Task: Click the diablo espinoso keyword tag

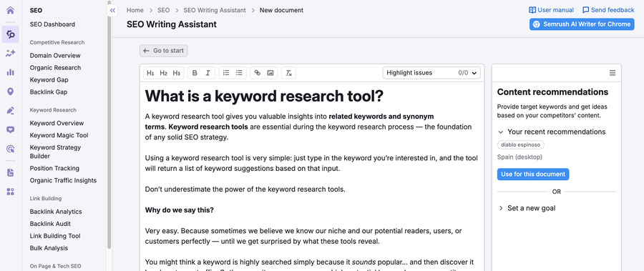Action: [x=521, y=144]
